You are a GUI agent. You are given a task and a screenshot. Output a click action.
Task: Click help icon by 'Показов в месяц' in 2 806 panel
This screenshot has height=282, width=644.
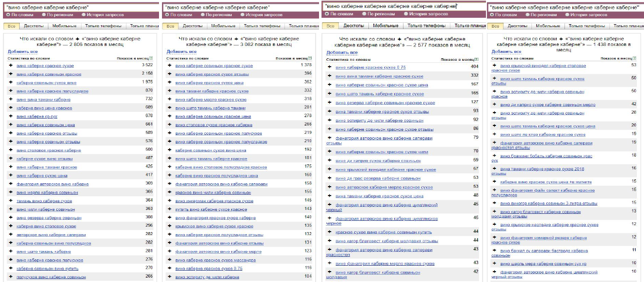click(151, 58)
